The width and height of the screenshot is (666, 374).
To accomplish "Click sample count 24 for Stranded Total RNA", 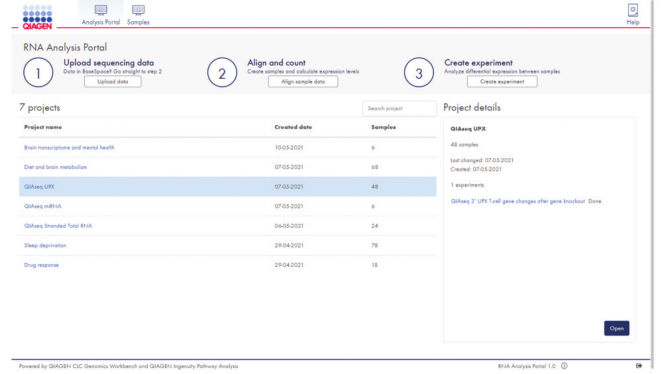I will [375, 226].
